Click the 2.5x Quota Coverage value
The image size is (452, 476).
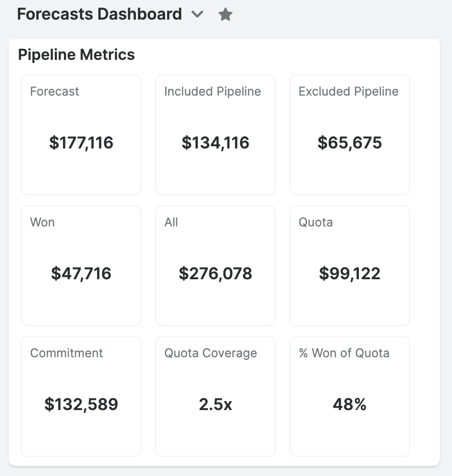pos(215,404)
